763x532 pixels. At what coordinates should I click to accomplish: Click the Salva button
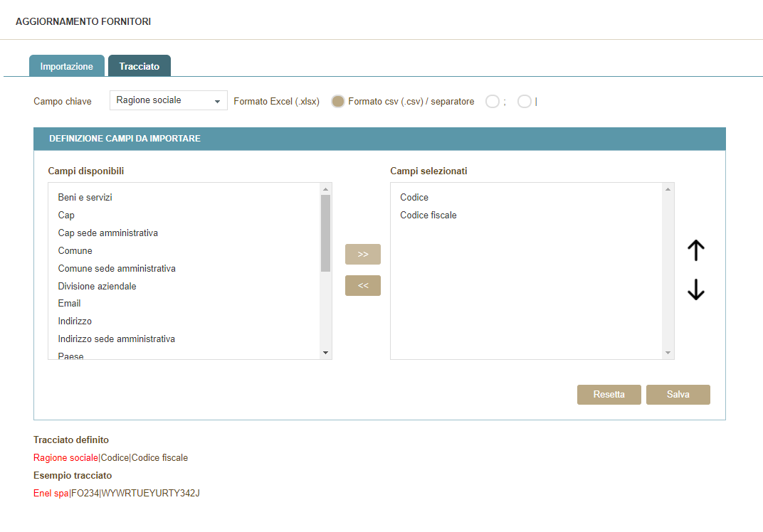point(678,395)
